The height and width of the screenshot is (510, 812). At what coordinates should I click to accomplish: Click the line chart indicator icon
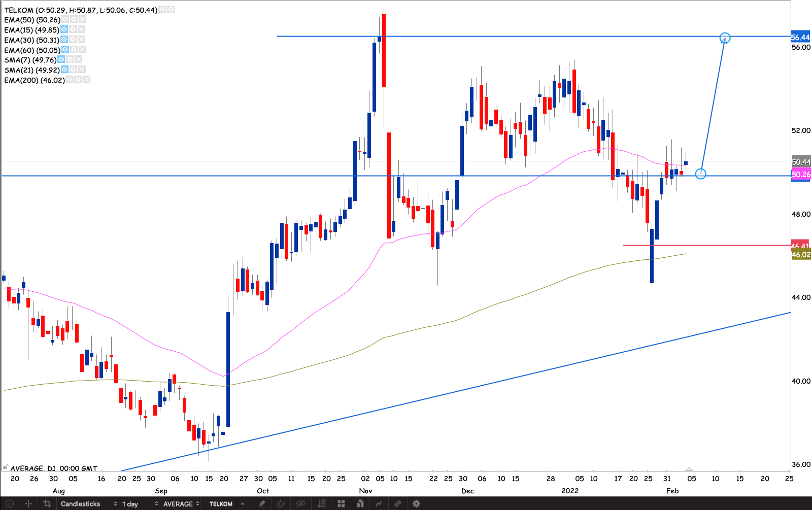[x=379, y=503]
